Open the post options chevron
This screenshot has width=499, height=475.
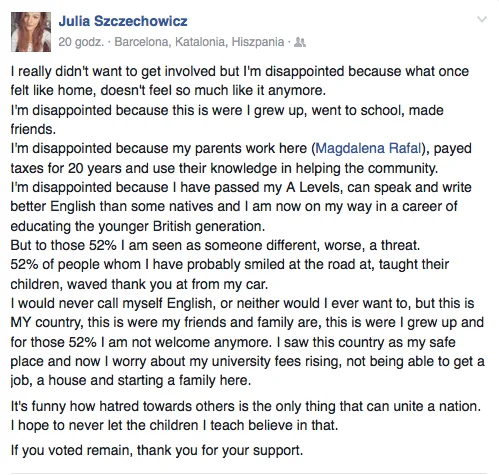point(482,19)
